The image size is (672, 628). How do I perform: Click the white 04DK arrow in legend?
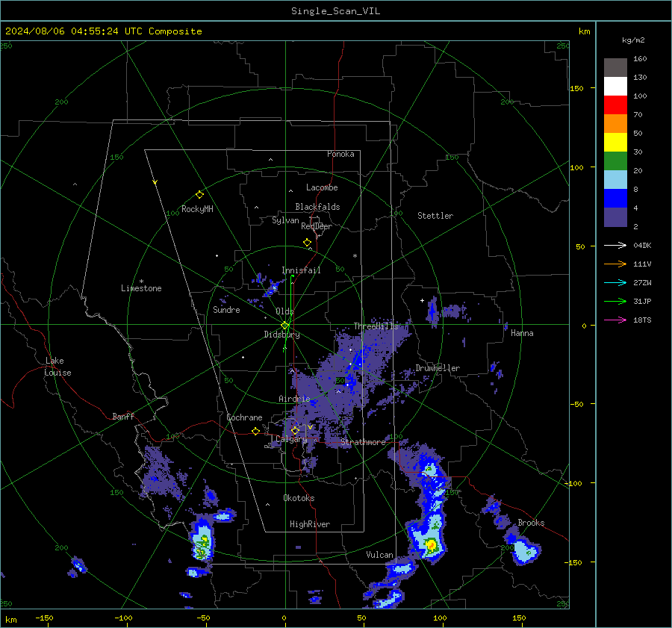pyautogui.click(x=615, y=245)
